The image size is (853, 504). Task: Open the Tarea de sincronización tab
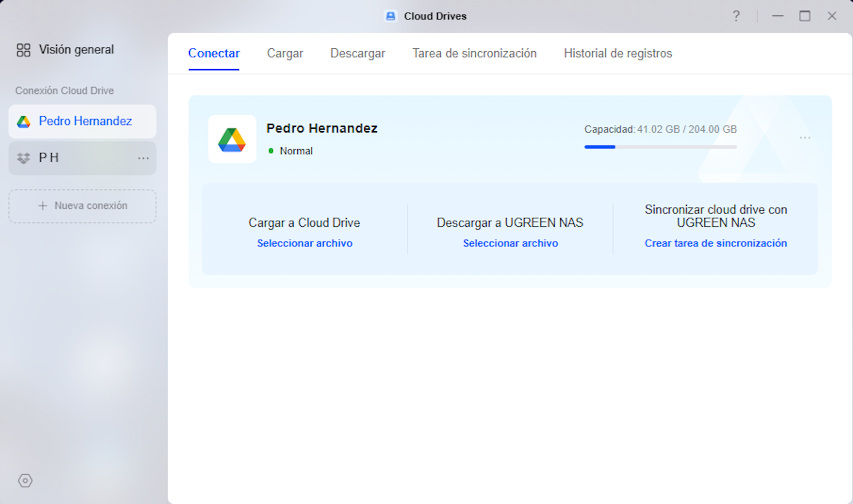tap(474, 53)
